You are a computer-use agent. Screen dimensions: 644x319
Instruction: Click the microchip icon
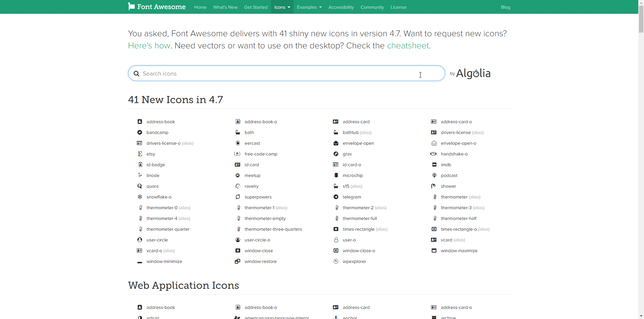point(353,176)
